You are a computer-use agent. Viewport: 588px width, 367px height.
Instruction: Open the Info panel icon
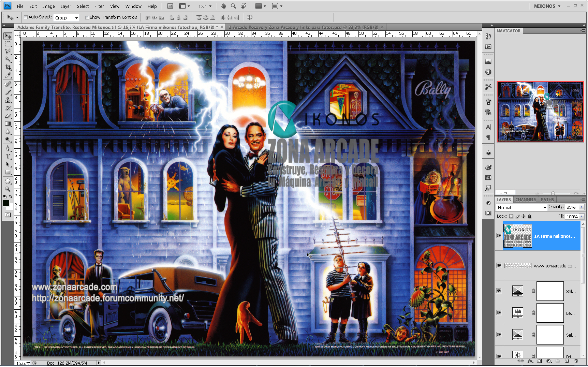click(488, 72)
